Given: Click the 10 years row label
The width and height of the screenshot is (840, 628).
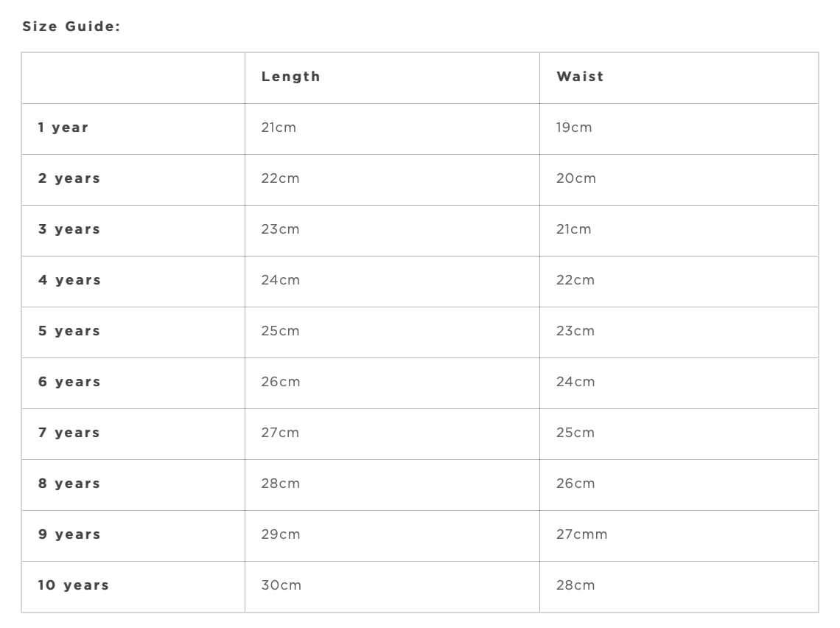Looking at the screenshot, I should tap(74, 585).
